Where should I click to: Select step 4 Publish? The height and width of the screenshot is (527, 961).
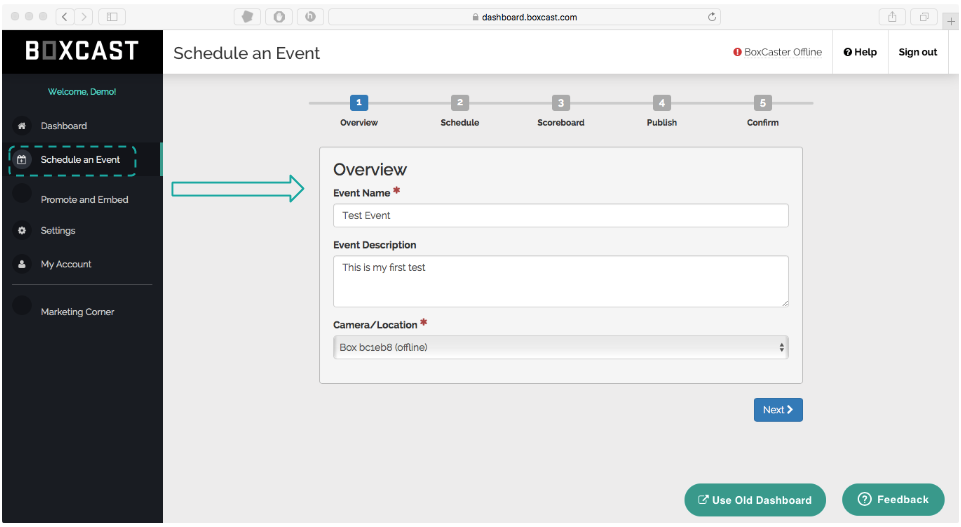click(x=661, y=103)
